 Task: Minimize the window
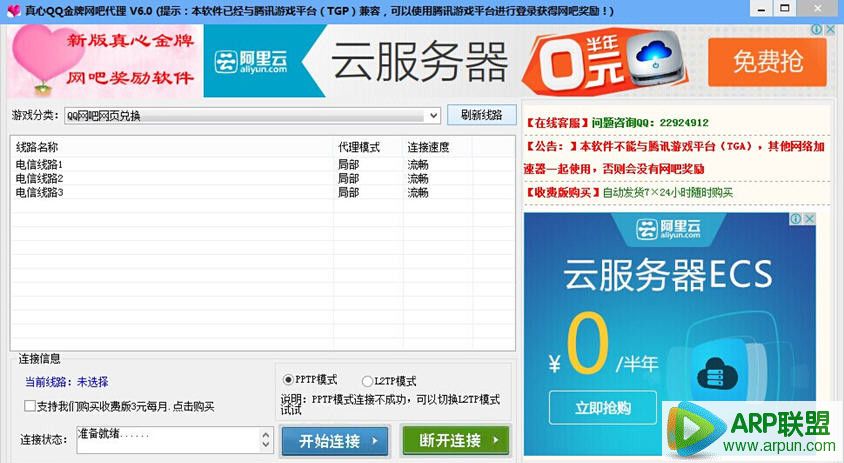(x=762, y=9)
